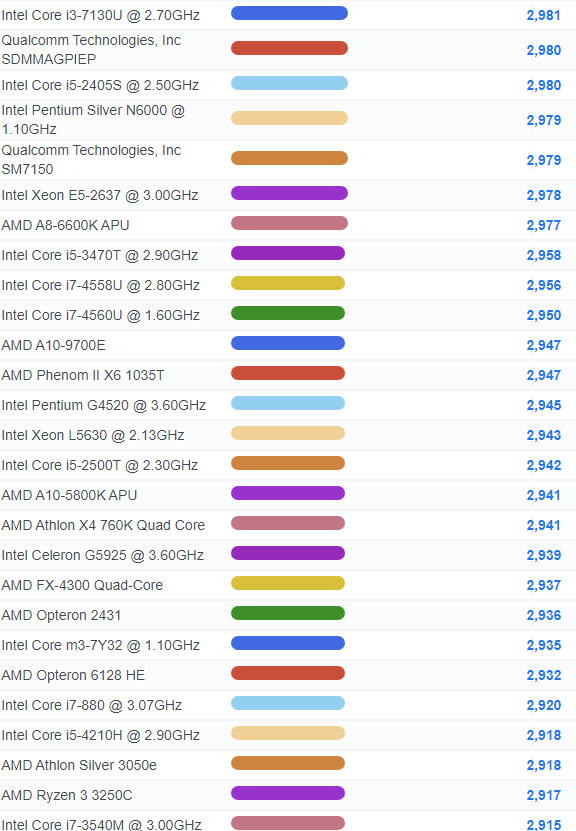Click the beige bar for Pentium Silver N6000
Image resolution: width=576 pixels, height=831 pixels.
[x=289, y=118]
